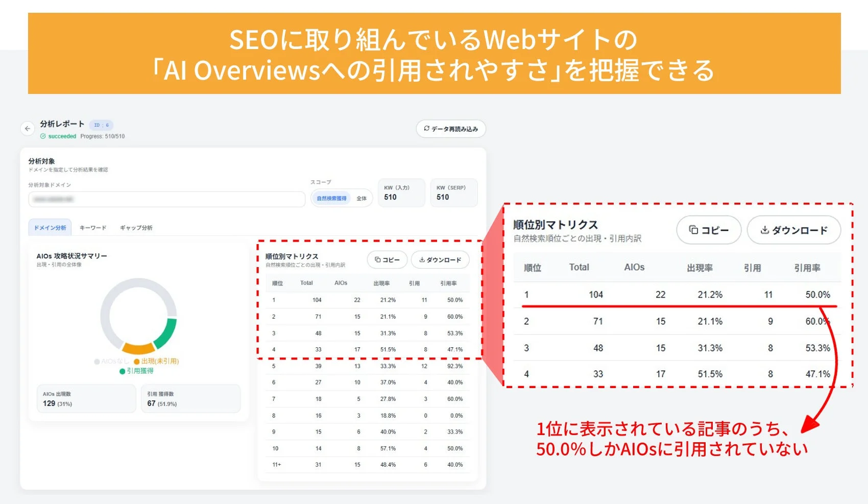Click the データ再読み込み button
The width and height of the screenshot is (868, 504).
point(451,128)
